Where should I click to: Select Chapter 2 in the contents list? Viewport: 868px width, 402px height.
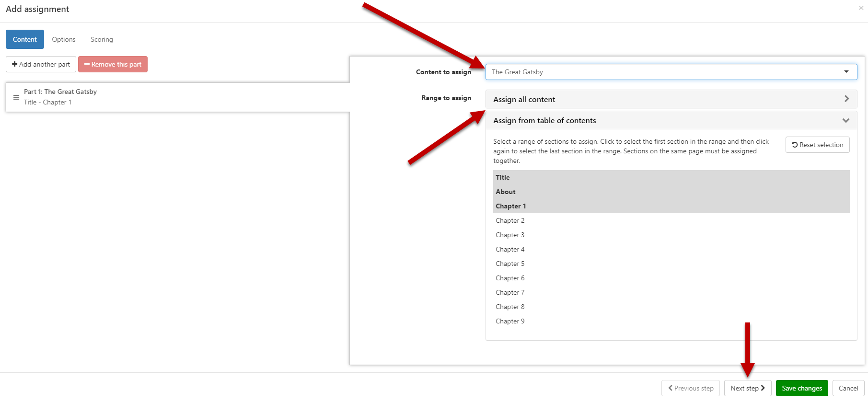coord(671,220)
